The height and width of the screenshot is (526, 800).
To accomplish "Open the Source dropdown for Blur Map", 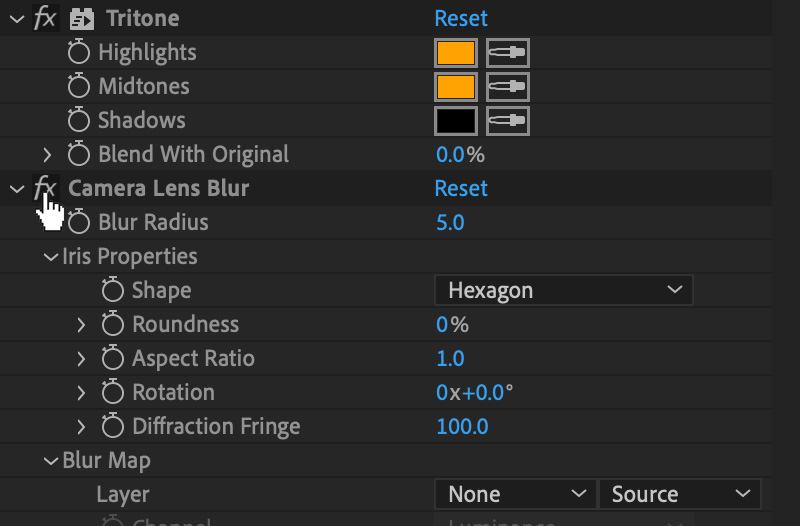I will point(680,494).
